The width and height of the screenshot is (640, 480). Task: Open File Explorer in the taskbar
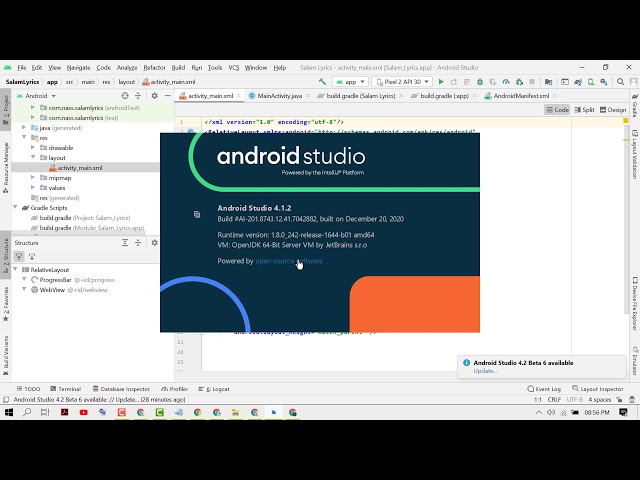click(236, 413)
